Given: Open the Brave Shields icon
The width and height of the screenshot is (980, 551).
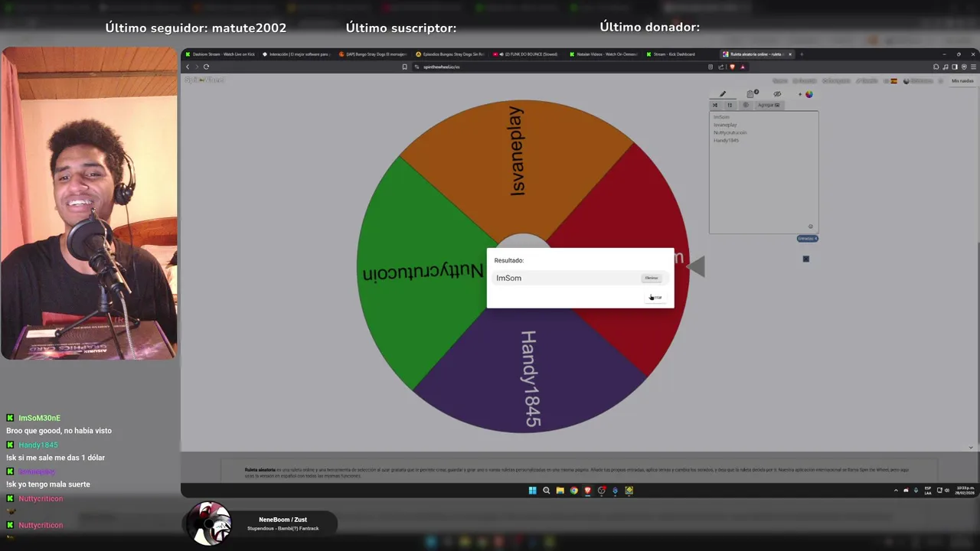Looking at the screenshot, I should [x=733, y=67].
